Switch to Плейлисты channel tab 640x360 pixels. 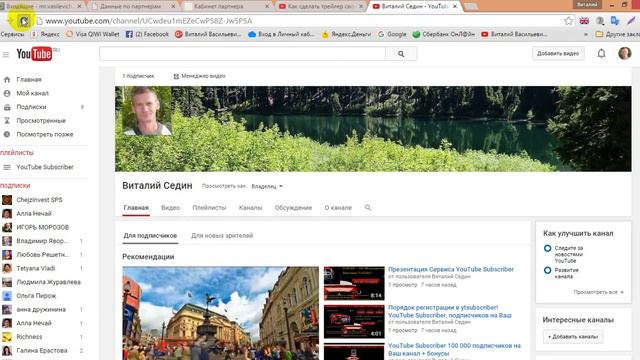pyautogui.click(x=209, y=208)
